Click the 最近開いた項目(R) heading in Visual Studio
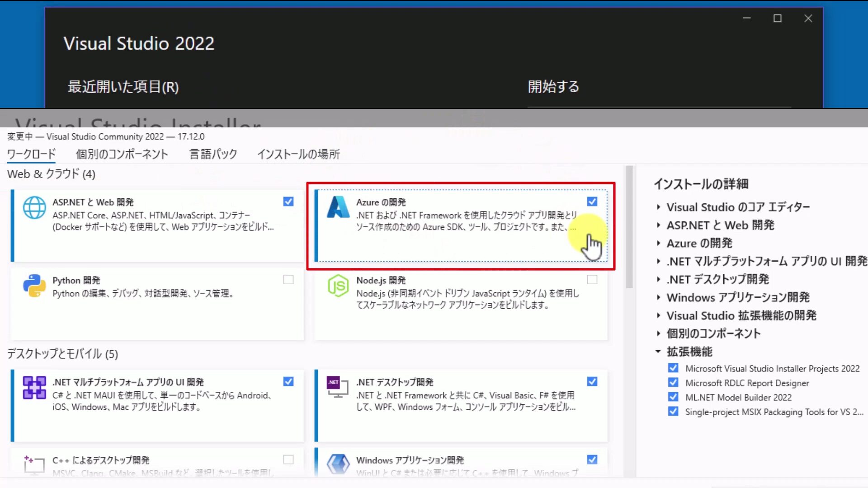Screen dimensions: 868x488 click(x=123, y=86)
